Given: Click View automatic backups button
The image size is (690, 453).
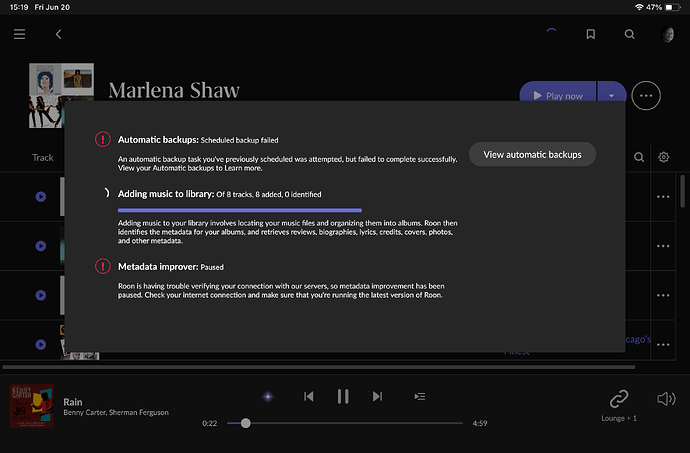Looking at the screenshot, I should point(532,155).
